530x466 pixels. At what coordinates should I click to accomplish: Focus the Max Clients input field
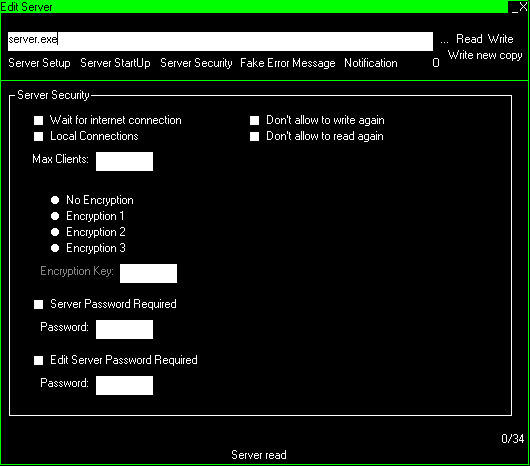(124, 162)
